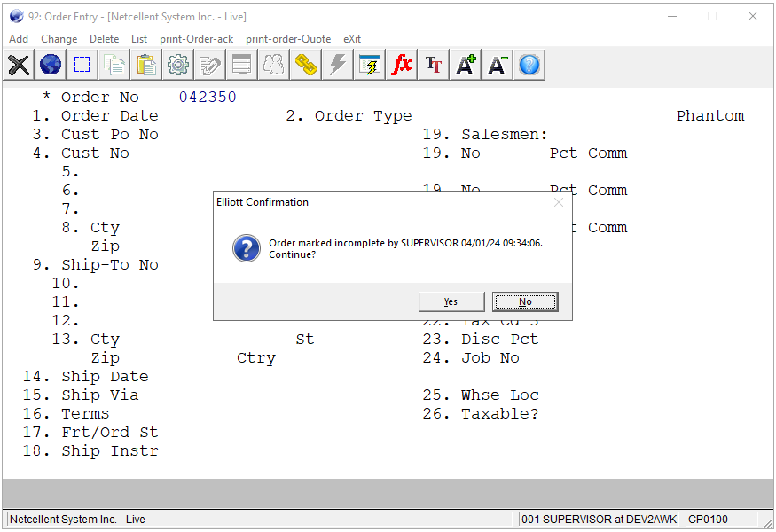The width and height of the screenshot is (776, 532).
Task: Open the List menu
Action: coord(139,39)
